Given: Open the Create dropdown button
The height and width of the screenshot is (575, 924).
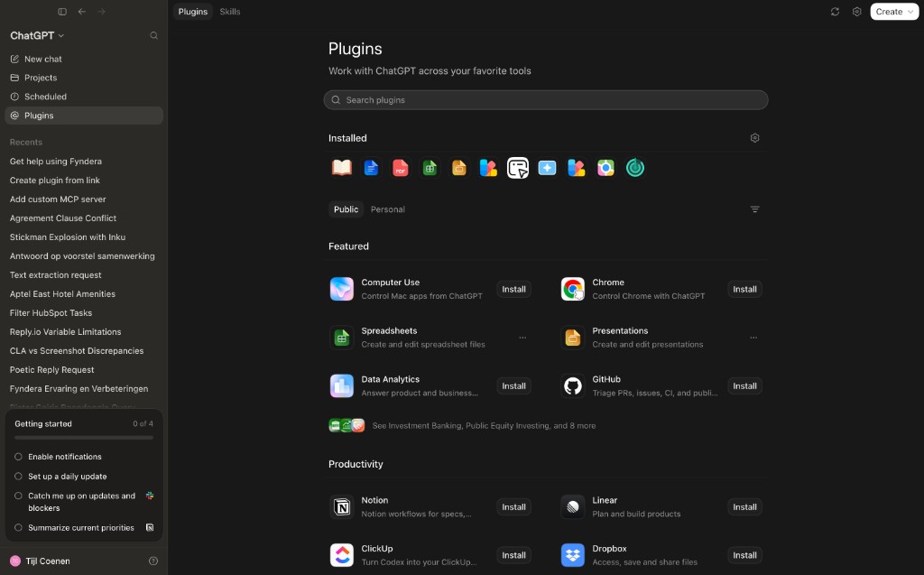Looking at the screenshot, I should (x=894, y=12).
